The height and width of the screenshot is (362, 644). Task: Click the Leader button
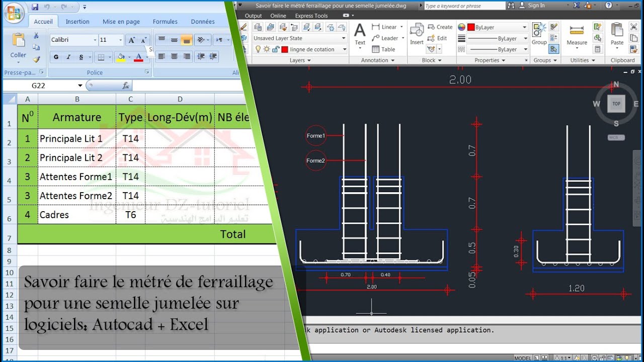click(x=385, y=38)
